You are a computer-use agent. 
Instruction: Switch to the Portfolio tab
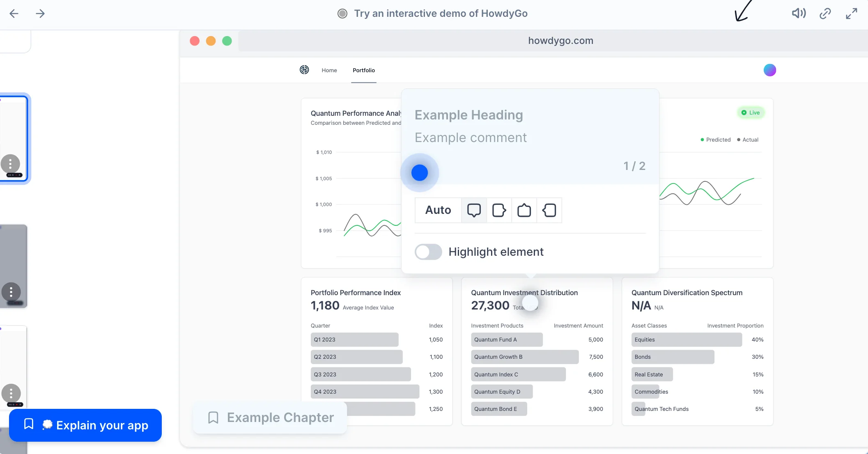click(x=363, y=70)
